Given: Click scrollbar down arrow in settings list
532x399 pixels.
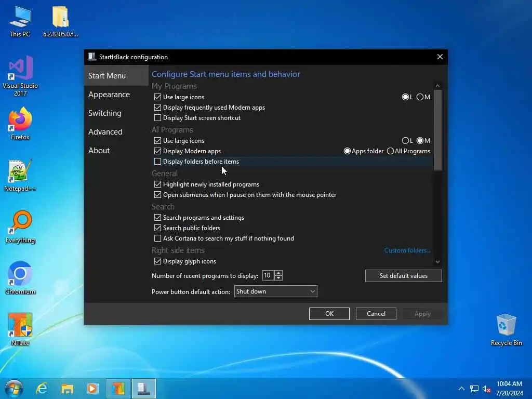Looking at the screenshot, I should coord(437,262).
